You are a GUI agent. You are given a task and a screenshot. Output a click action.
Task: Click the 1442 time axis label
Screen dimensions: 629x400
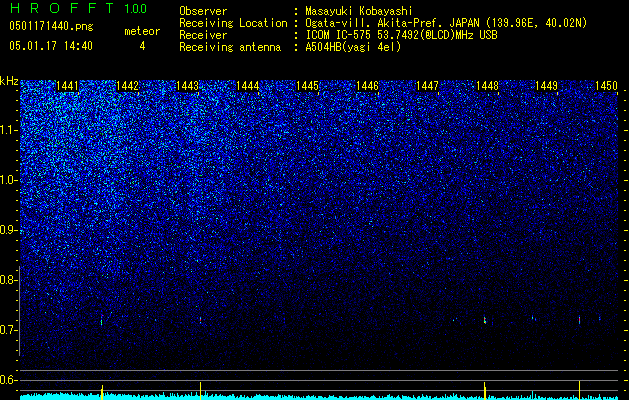[127, 86]
